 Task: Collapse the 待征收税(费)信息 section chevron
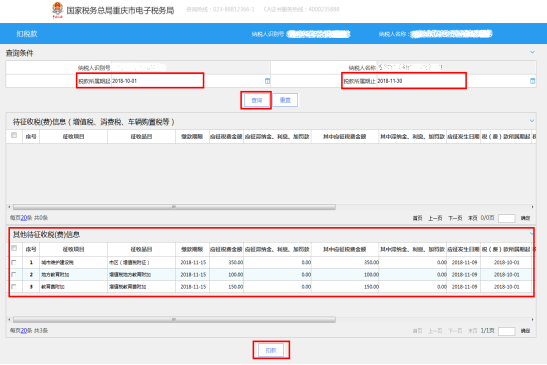(x=532, y=121)
